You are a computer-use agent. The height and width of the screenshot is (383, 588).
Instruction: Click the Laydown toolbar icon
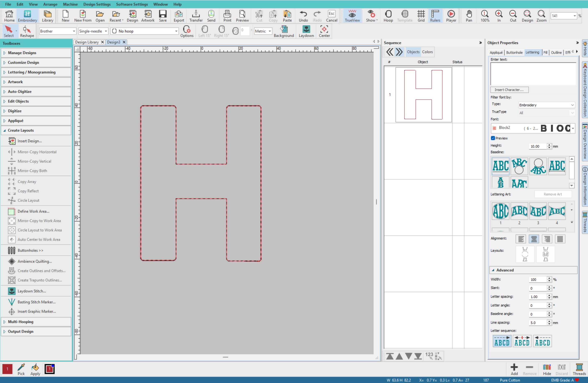tap(306, 31)
